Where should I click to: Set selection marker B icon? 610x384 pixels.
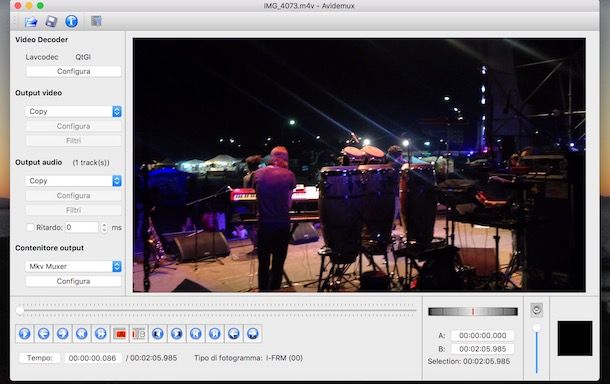pyautogui.click(x=138, y=334)
